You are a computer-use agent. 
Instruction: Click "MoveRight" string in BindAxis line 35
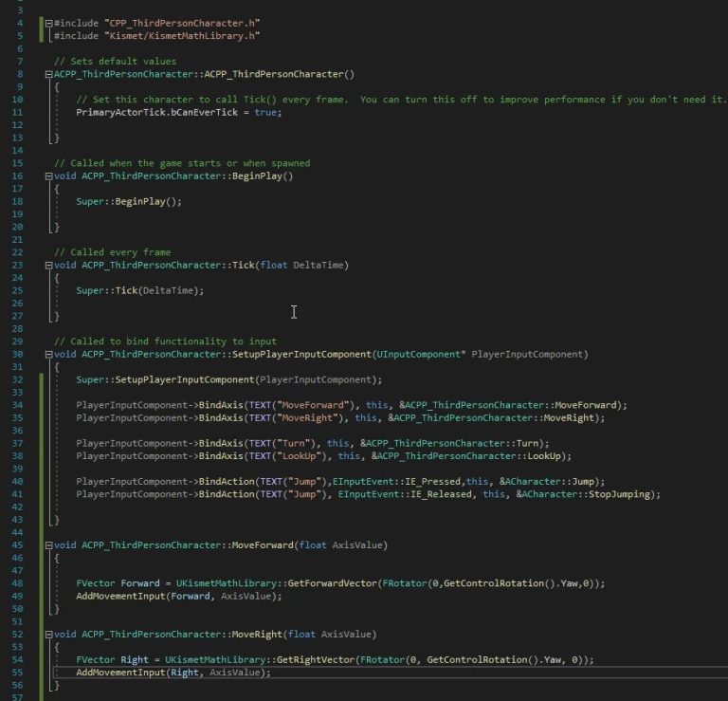tap(307, 418)
